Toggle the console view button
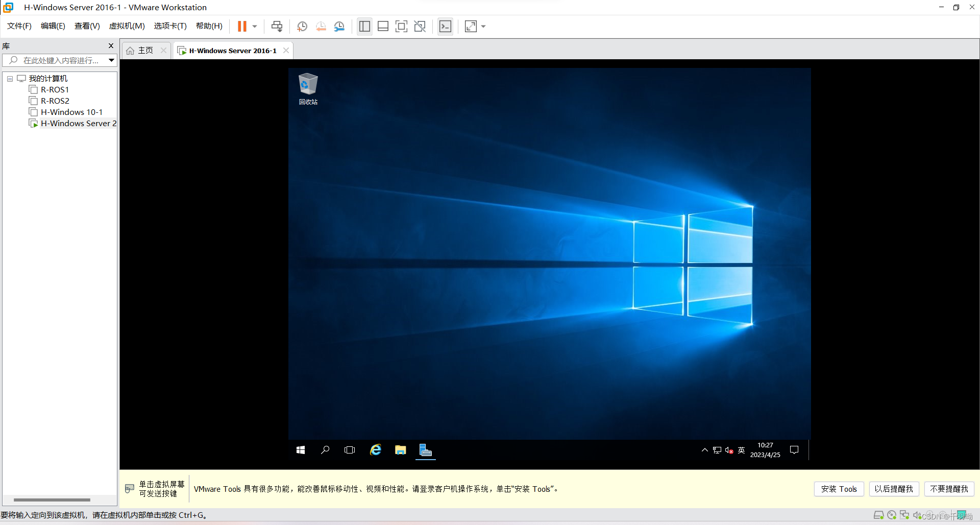The width and height of the screenshot is (980, 525). [x=445, y=26]
